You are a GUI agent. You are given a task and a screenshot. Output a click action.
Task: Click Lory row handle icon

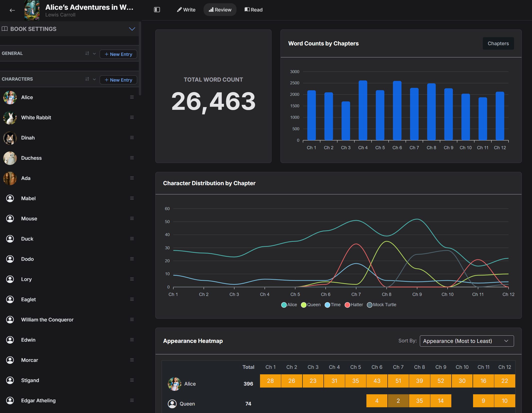pyautogui.click(x=132, y=279)
